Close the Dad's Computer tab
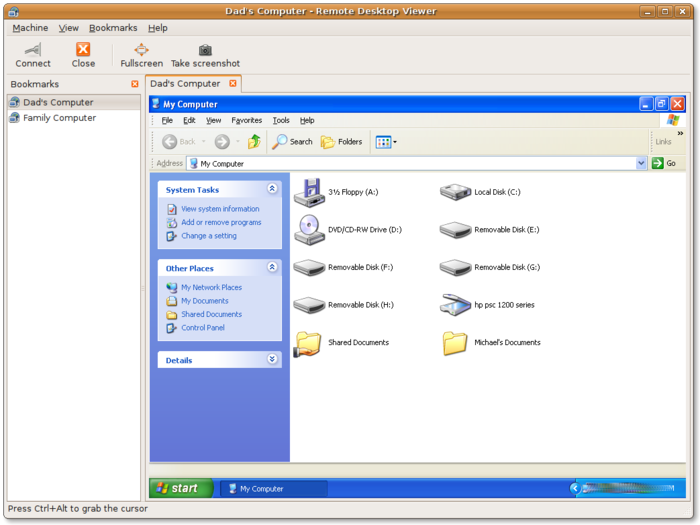Viewport: 700px width, 525px height. 233,84
